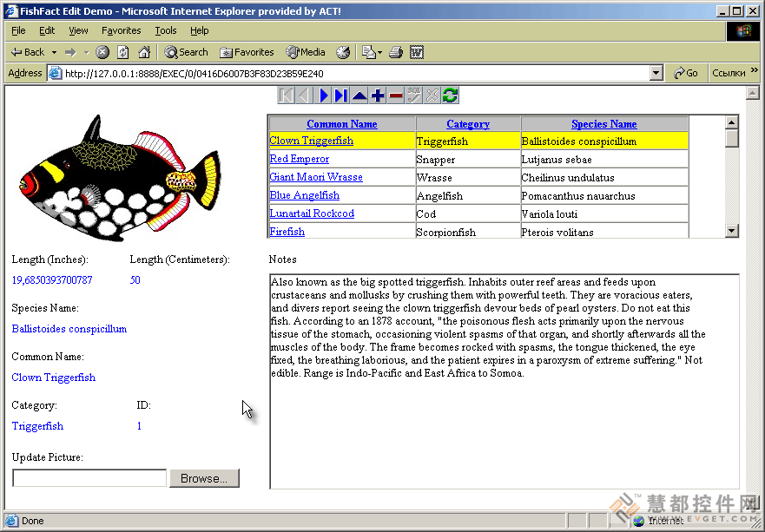Click the Browse... button
765x532 pixels.
point(204,478)
